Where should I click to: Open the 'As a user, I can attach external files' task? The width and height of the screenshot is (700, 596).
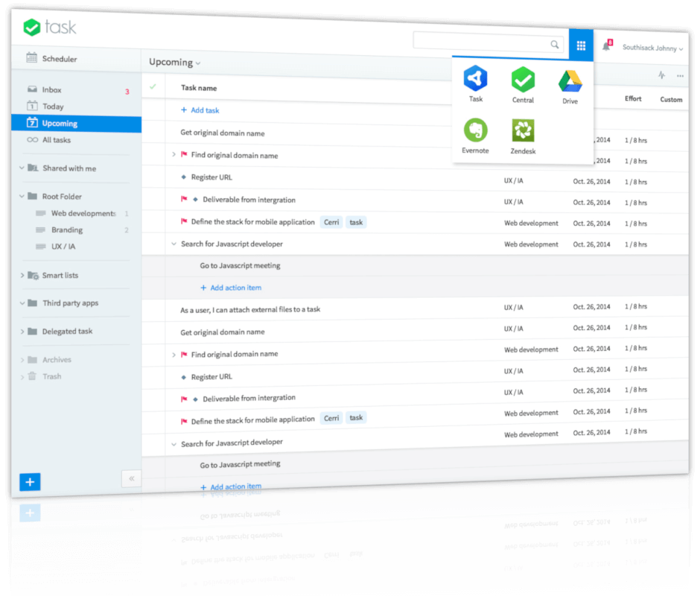tap(250, 310)
